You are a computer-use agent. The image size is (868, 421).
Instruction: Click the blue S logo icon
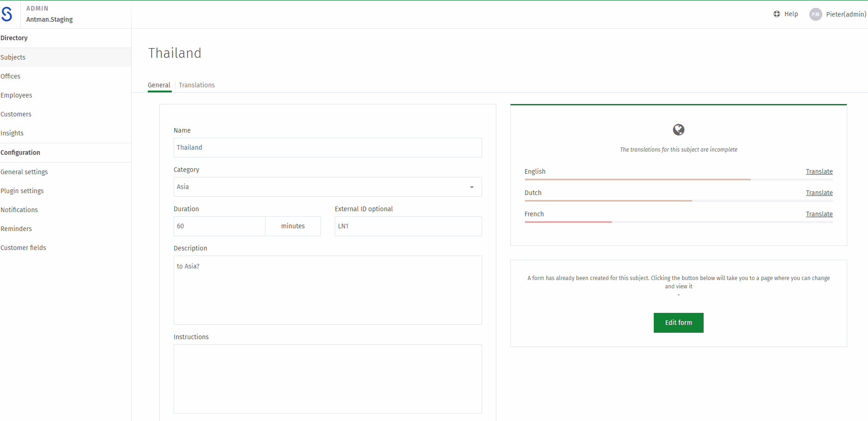[6, 14]
